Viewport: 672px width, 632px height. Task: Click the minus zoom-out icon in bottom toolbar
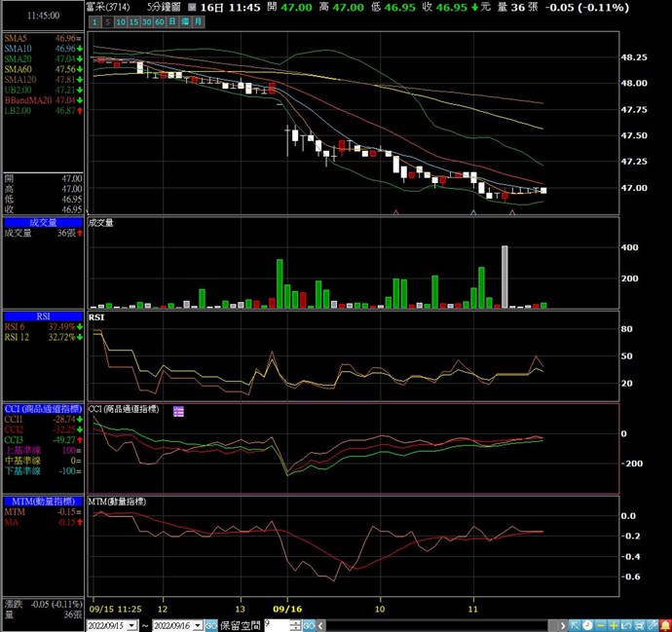(600, 625)
